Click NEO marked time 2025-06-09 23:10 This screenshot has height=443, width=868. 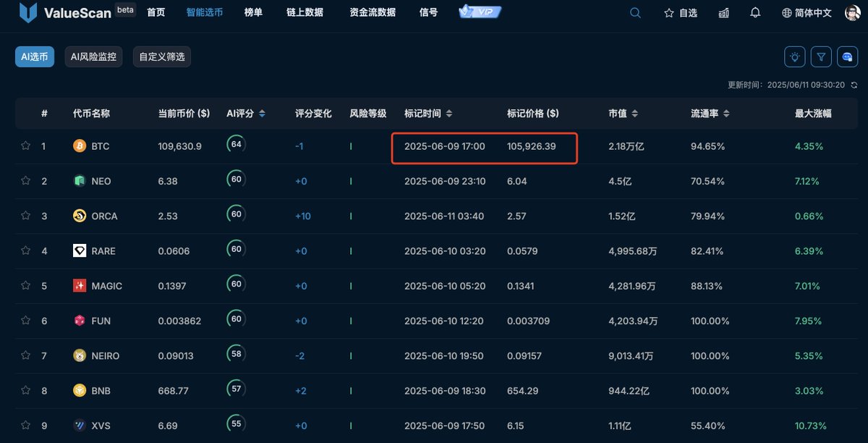click(x=445, y=181)
